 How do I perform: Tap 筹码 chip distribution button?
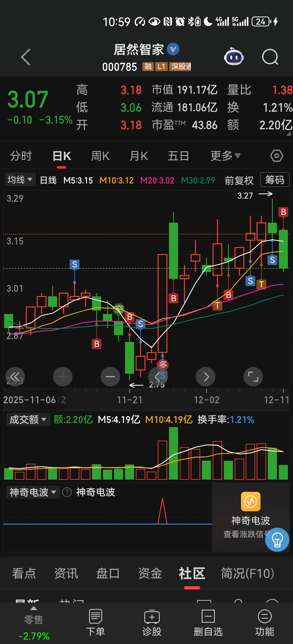coord(275,180)
